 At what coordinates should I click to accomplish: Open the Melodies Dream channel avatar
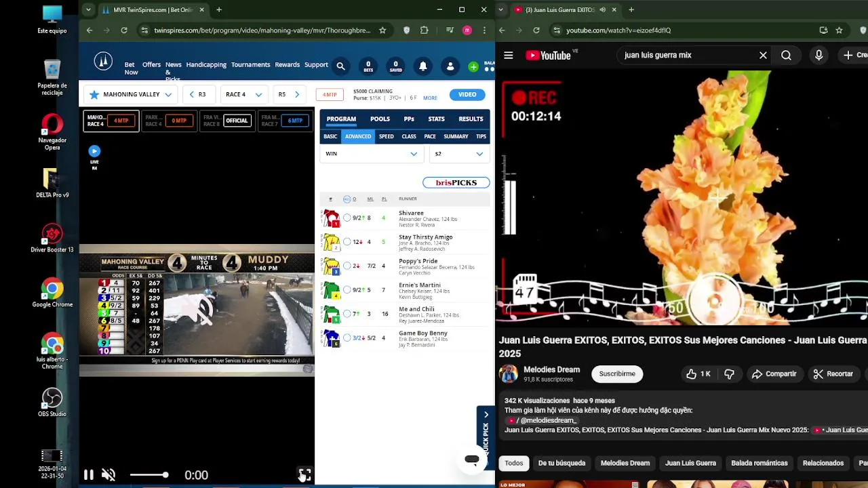coord(509,373)
